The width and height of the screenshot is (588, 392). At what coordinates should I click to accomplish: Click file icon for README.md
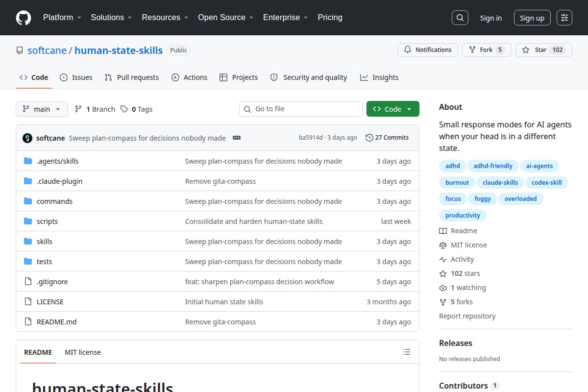(x=28, y=322)
